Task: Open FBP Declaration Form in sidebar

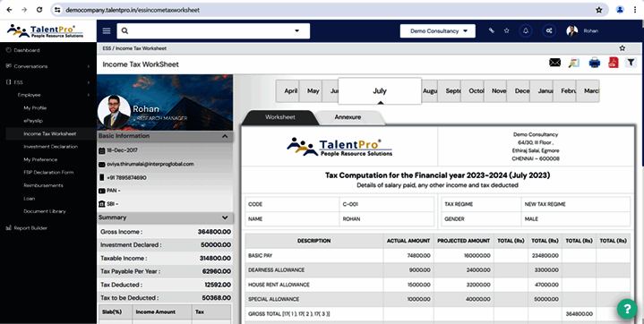Action: (x=48, y=172)
